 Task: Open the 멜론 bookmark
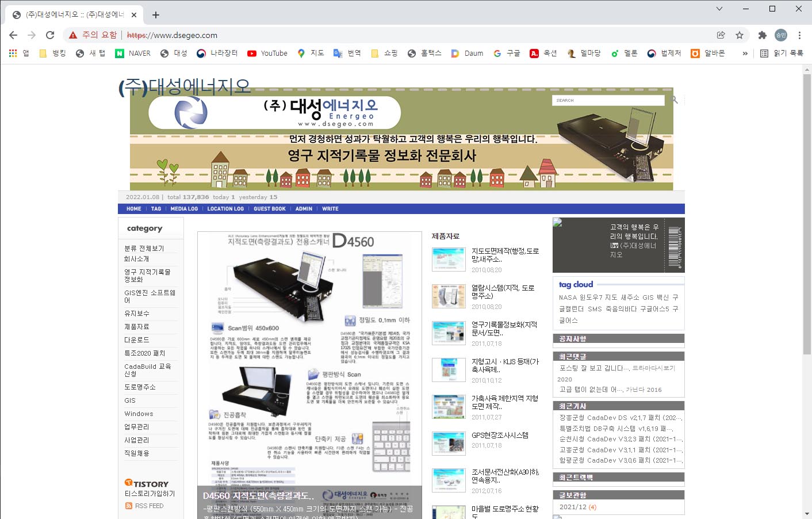624,53
